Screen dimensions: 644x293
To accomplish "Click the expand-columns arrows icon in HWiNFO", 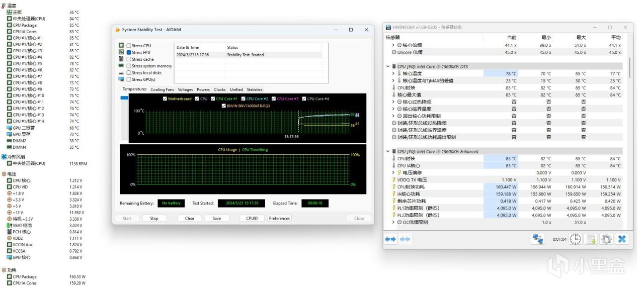I will tap(390, 239).
